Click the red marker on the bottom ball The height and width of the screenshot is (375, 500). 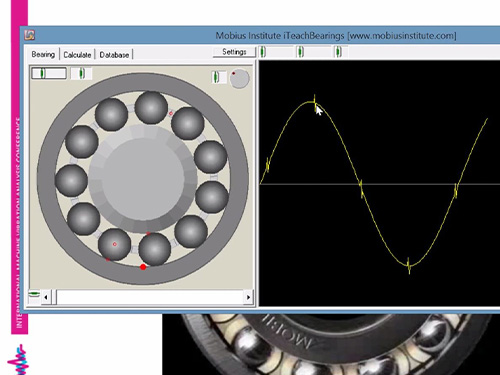(115, 244)
